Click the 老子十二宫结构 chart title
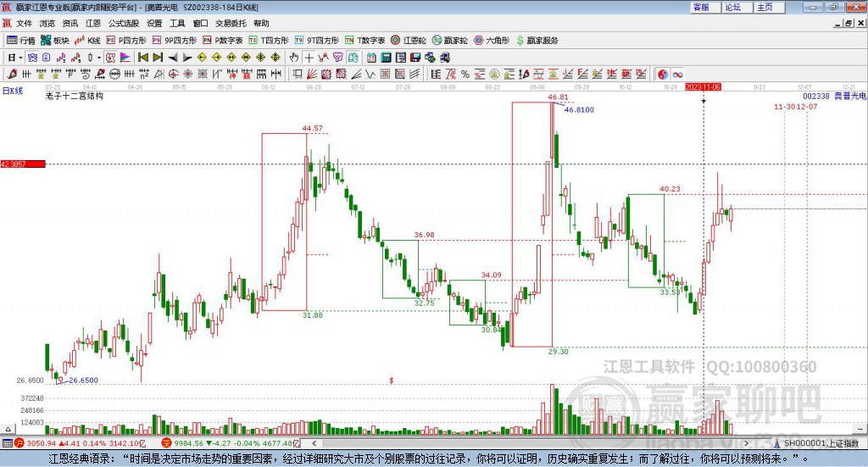868x467 pixels. (75, 96)
